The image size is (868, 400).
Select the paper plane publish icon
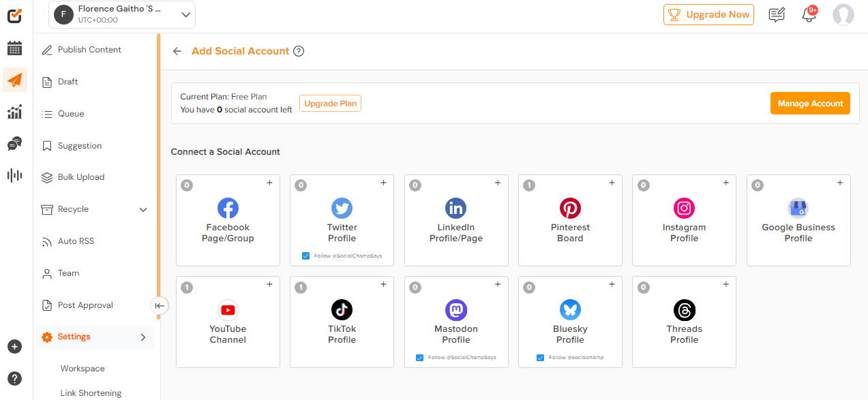(14, 80)
